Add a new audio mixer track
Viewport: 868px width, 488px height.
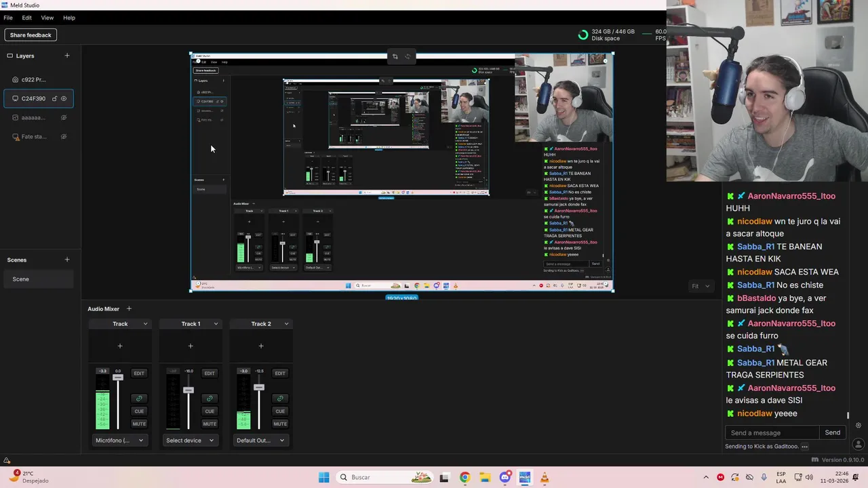129,309
